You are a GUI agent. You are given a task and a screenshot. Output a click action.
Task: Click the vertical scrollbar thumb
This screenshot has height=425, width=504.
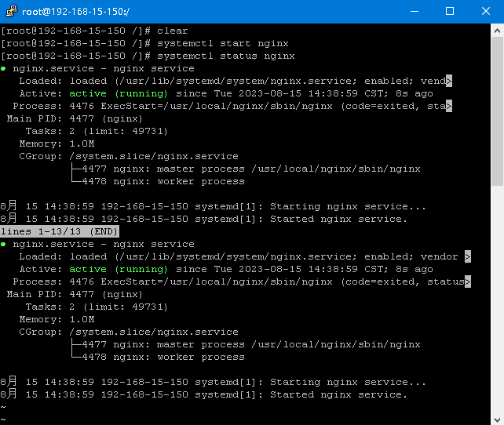coord(497,111)
